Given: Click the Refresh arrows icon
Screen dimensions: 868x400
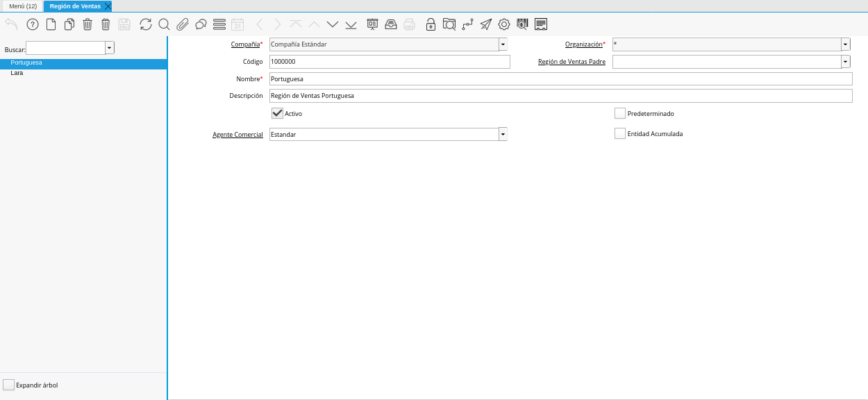Looking at the screenshot, I should (x=145, y=24).
